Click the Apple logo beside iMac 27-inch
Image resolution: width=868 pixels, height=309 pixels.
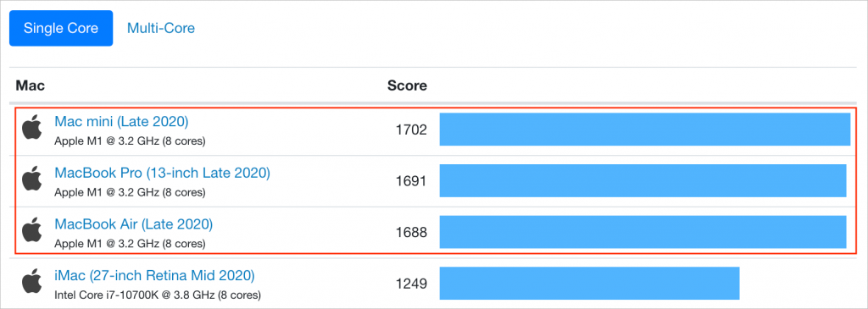(x=32, y=282)
